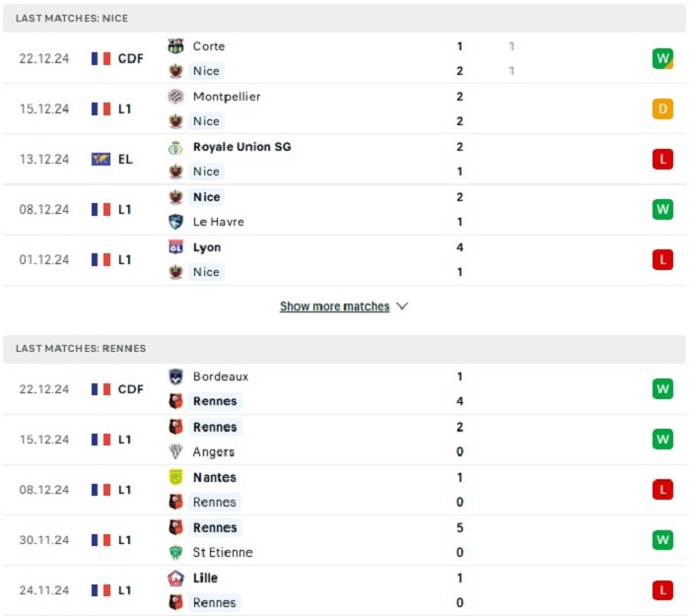Image resolution: width=690 pixels, height=616 pixels.
Task: Expand Show more matches chevron arrow
Action: click(402, 307)
